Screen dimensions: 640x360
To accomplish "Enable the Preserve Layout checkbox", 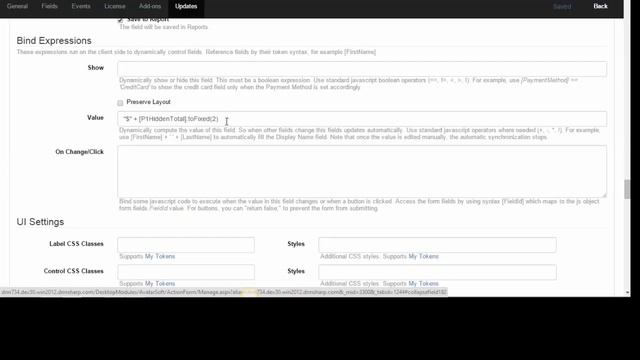I will click(120, 103).
